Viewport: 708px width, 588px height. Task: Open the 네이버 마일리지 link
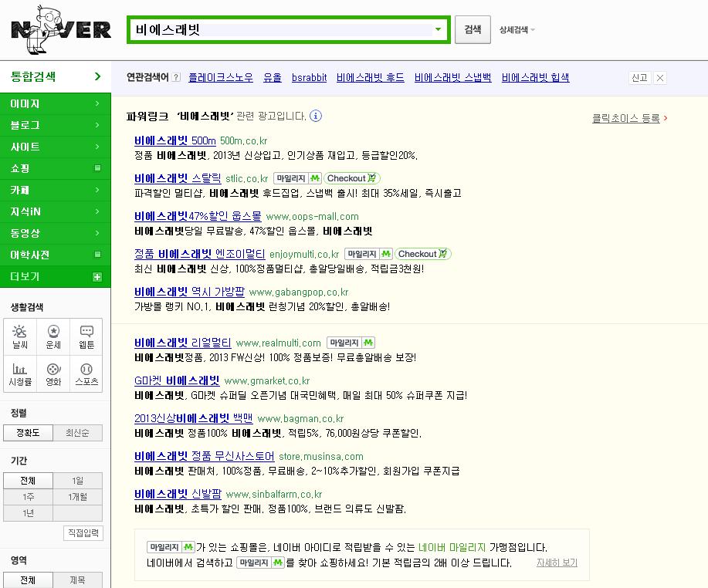(452, 547)
